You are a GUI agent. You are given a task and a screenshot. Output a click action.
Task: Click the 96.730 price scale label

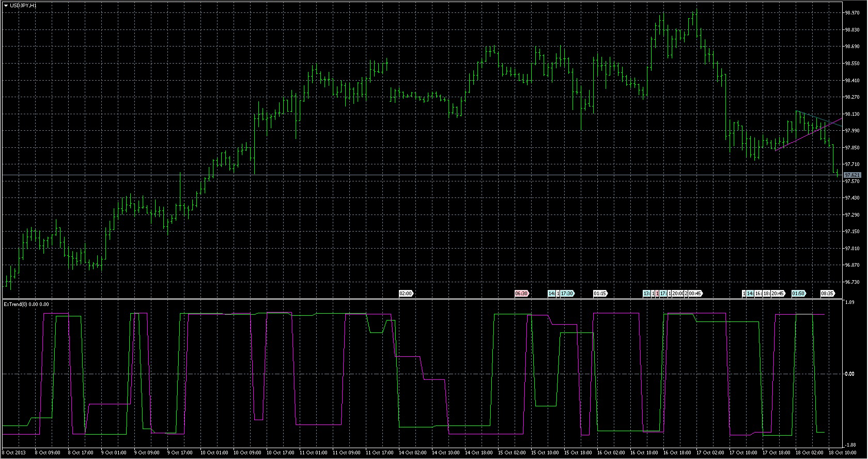pos(851,282)
